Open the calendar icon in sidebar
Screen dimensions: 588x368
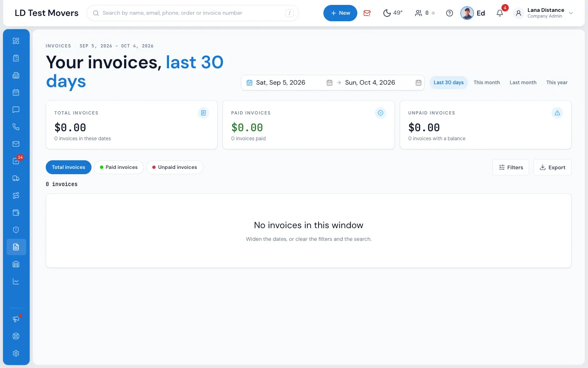[x=16, y=92]
